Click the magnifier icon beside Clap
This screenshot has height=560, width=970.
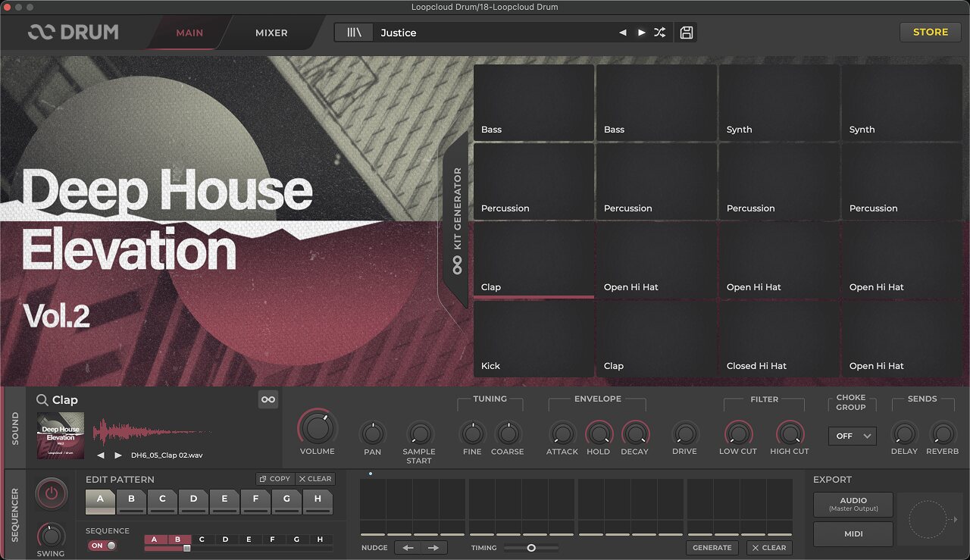pos(42,400)
